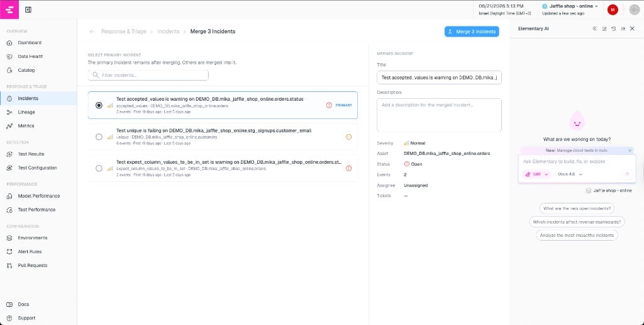Viewport: 644px width, 325px height.
Task: Open the Elementary AI list icon
Action: (x=623, y=29)
